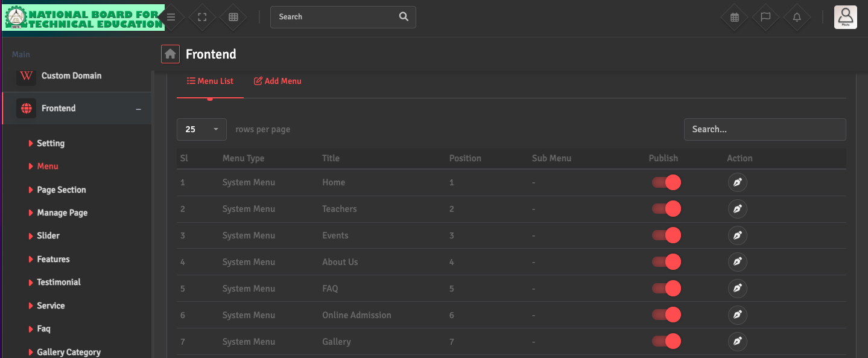Turn off publish for Gallery menu
Viewport: 868px width, 358px height.
(667, 342)
